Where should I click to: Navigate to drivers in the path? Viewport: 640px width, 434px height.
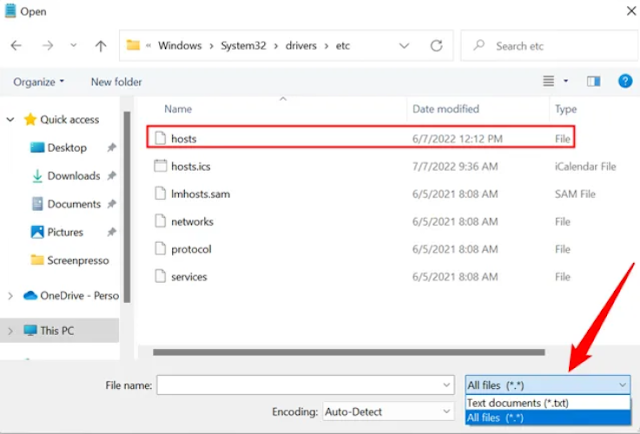301,46
